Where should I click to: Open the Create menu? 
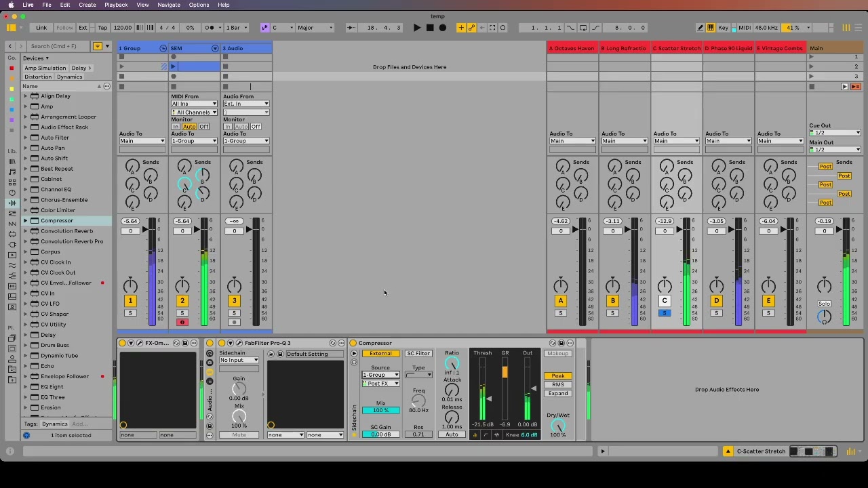87,5
